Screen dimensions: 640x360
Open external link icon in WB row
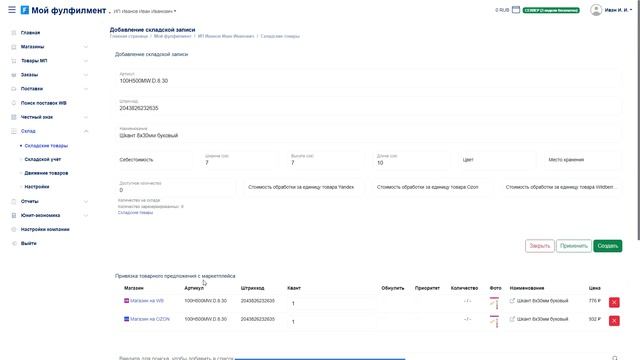512,301
